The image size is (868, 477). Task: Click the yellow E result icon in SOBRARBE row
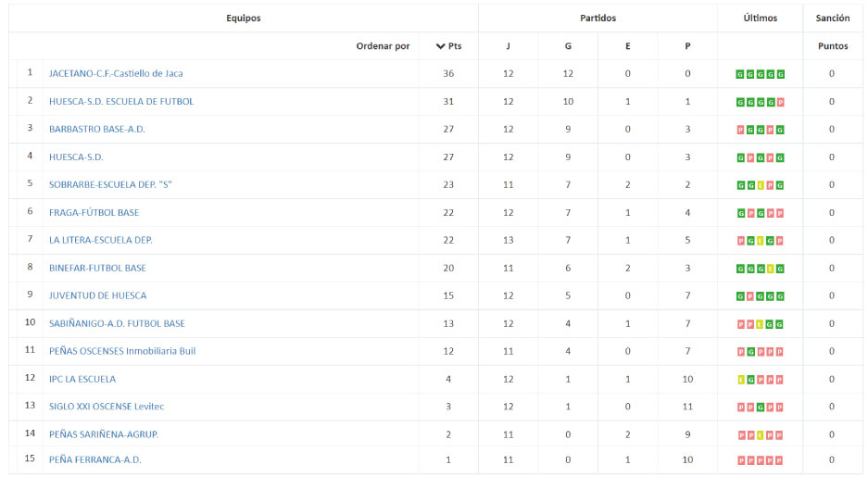(x=761, y=185)
